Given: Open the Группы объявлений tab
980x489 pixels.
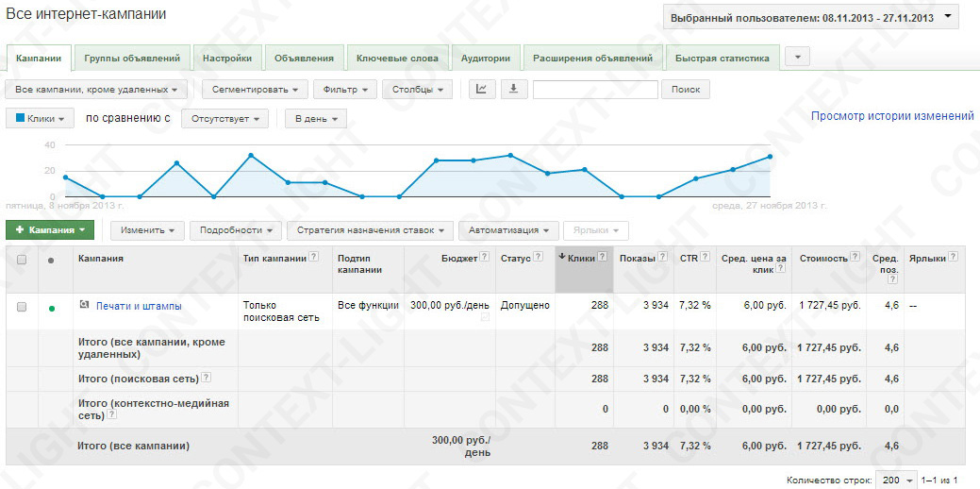Looking at the screenshot, I should coord(131,58).
